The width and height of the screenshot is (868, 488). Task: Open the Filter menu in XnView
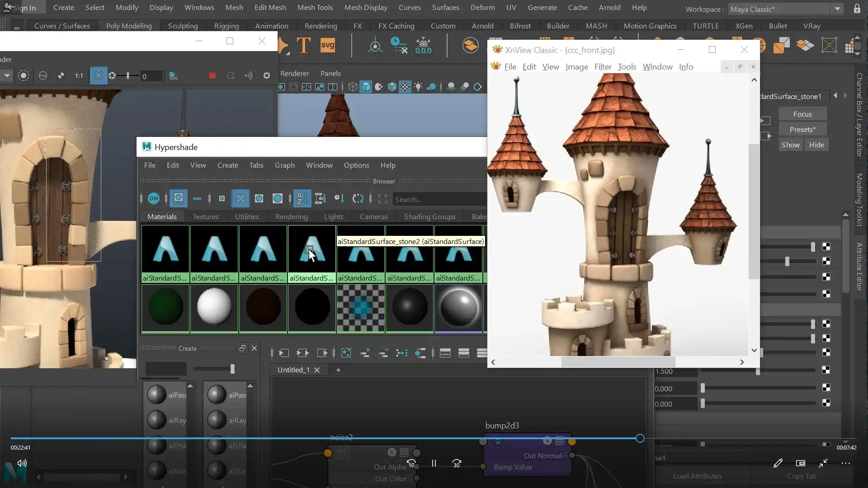click(603, 66)
